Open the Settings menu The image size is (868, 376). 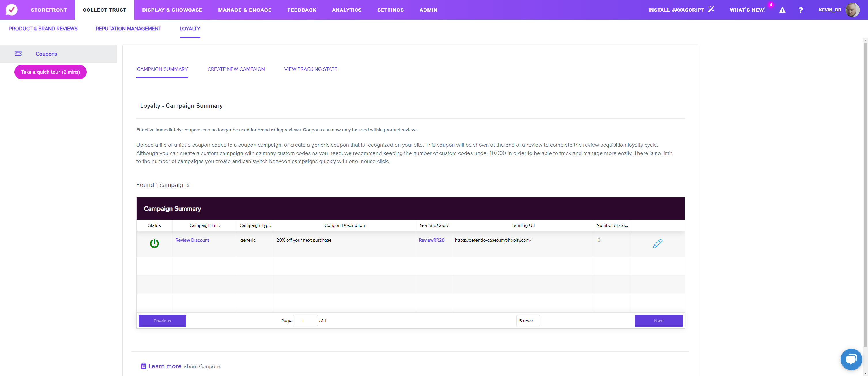click(x=390, y=10)
